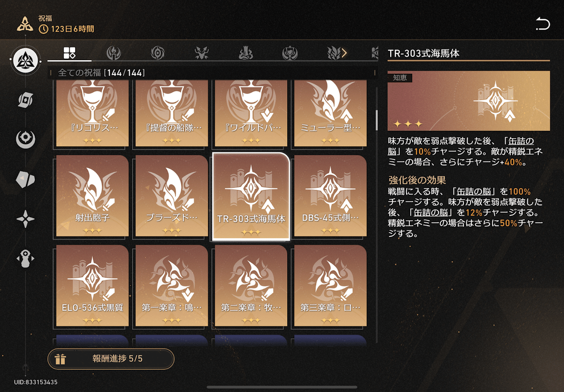Click the return arrow icon
564x392 pixels.
542,24
